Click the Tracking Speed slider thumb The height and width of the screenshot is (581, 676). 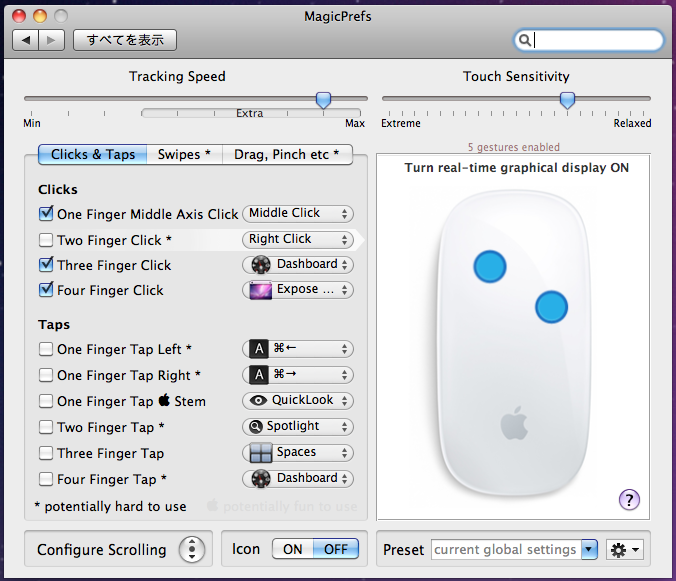(323, 100)
